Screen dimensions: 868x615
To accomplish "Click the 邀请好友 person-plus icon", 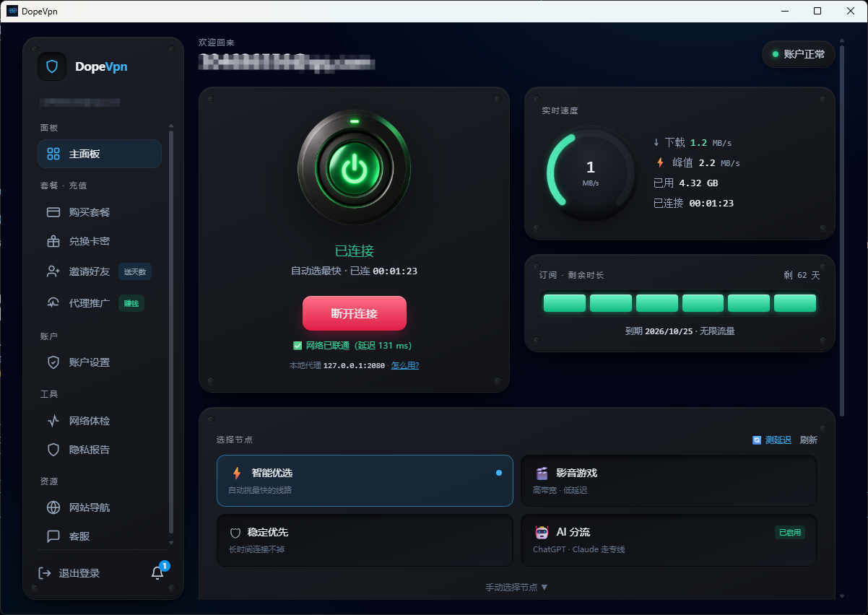I will tap(53, 271).
